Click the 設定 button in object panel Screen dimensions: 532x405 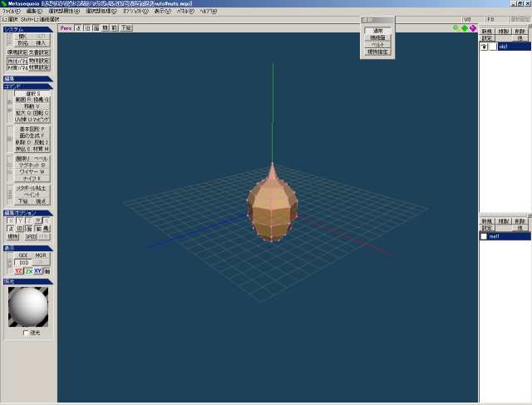point(487,38)
